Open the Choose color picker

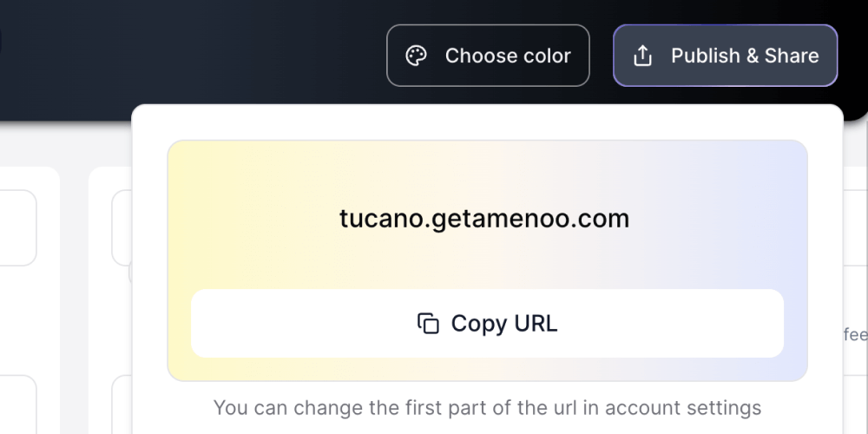[x=488, y=56]
